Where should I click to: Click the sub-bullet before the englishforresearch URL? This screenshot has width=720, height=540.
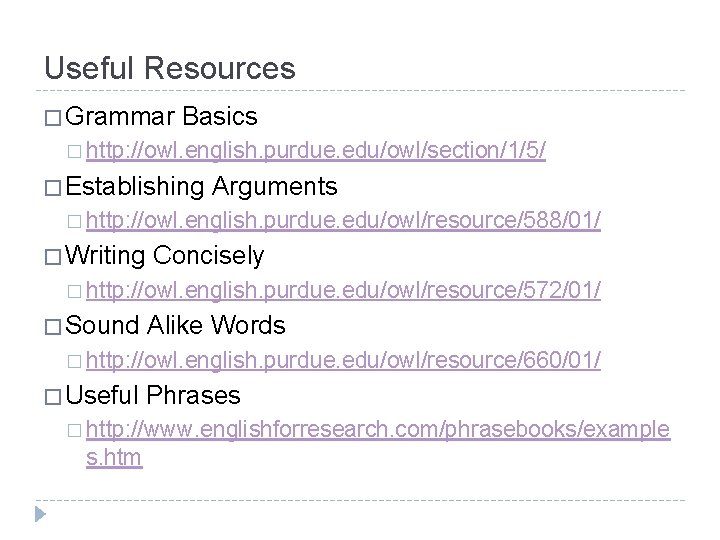[x=78, y=431]
